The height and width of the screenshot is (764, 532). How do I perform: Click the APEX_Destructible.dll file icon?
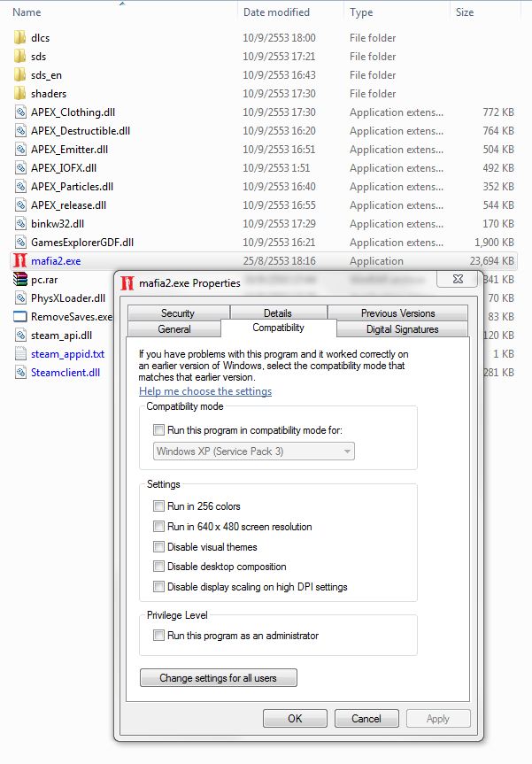(20, 131)
